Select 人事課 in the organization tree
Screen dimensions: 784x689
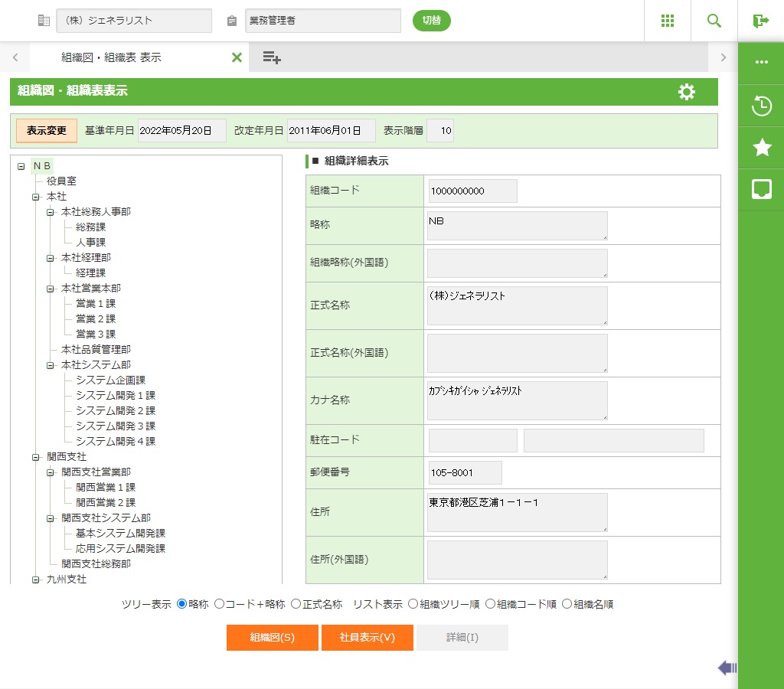[90, 242]
